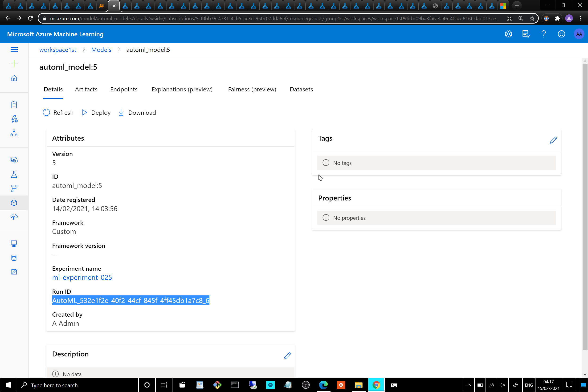Image resolution: width=588 pixels, height=392 pixels.
Task: Click the Download button label
Action: (142, 113)
